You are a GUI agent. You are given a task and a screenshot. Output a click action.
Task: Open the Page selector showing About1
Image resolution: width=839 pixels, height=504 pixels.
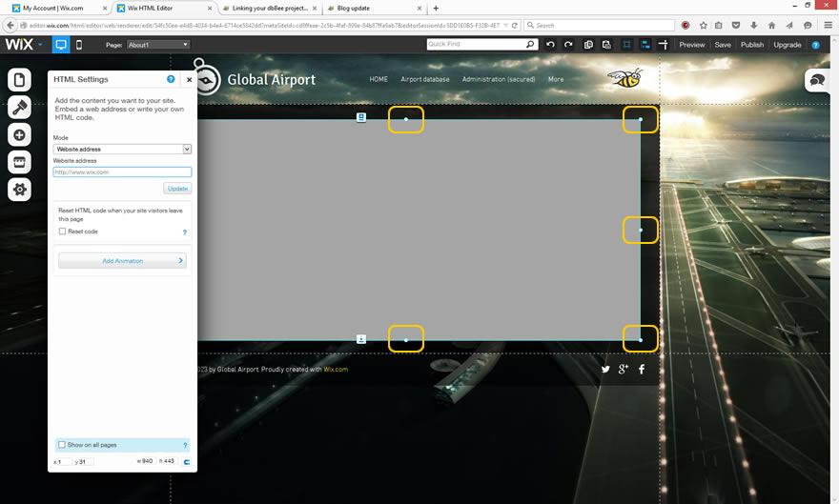click(158, 45)
